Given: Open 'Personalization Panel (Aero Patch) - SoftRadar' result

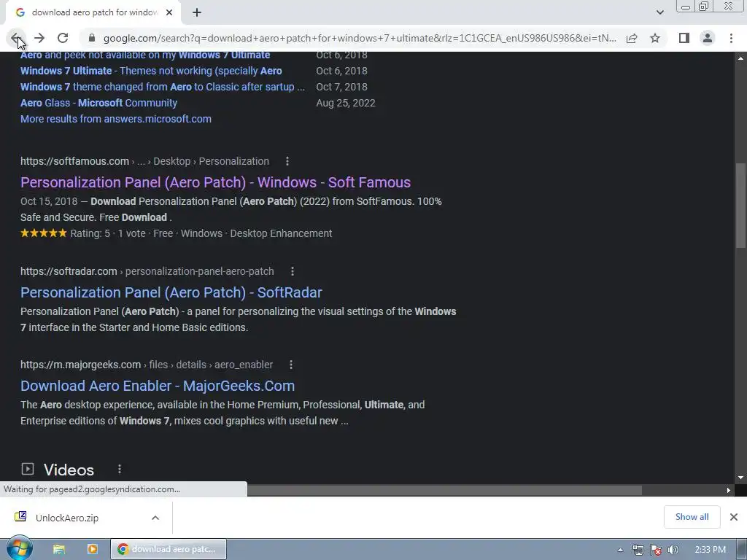Looking at the screenshot, I should pos(171,292).
